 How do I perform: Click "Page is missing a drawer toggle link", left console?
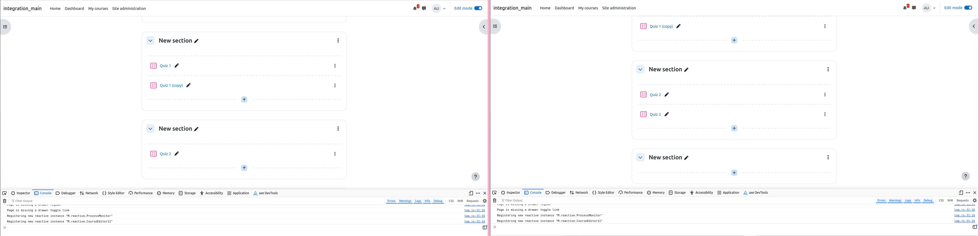38,210
